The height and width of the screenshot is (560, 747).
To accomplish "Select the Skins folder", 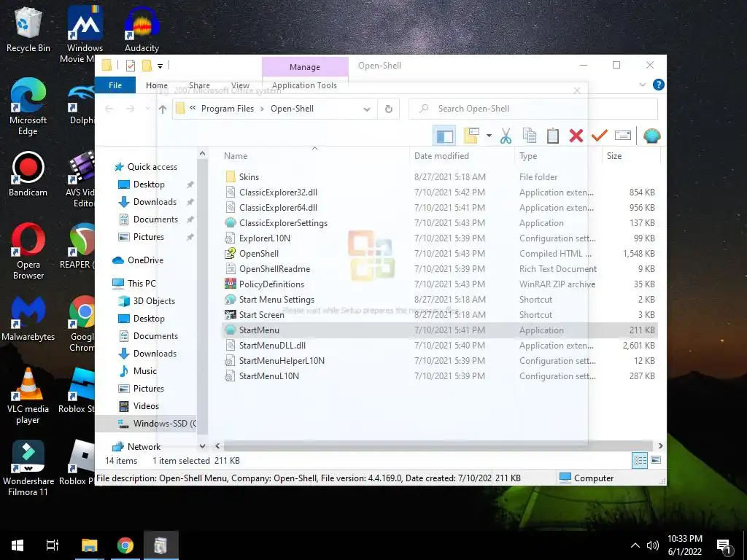I will pos(249,177).
